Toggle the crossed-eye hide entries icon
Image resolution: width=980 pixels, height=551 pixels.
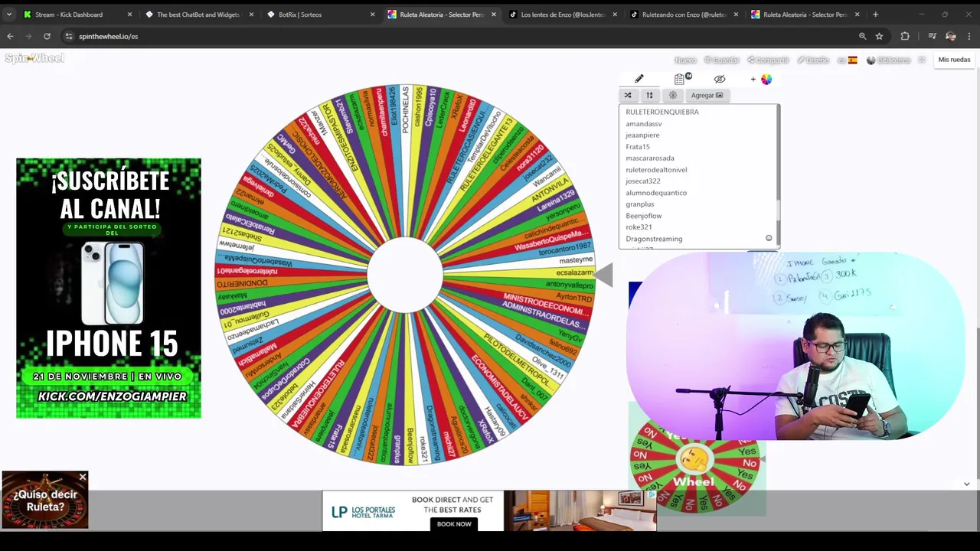click(720, 79)
